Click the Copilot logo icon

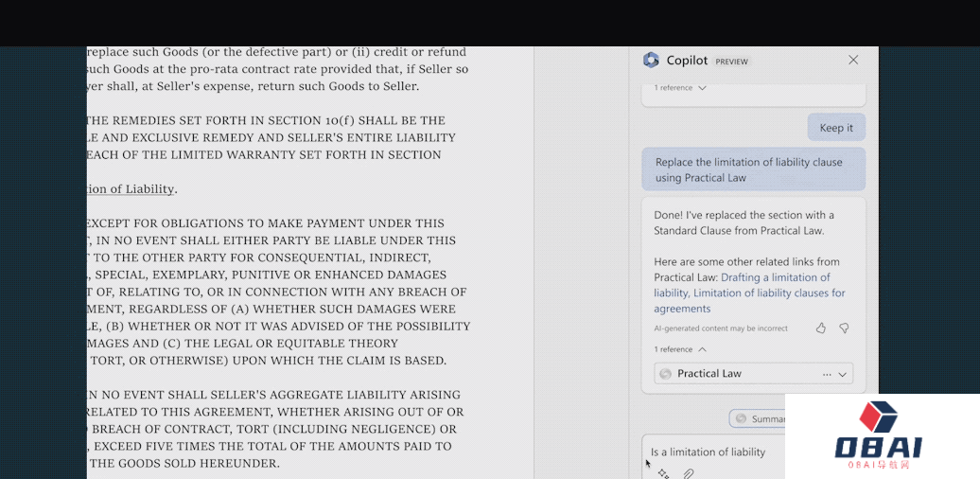click(651, 61)
